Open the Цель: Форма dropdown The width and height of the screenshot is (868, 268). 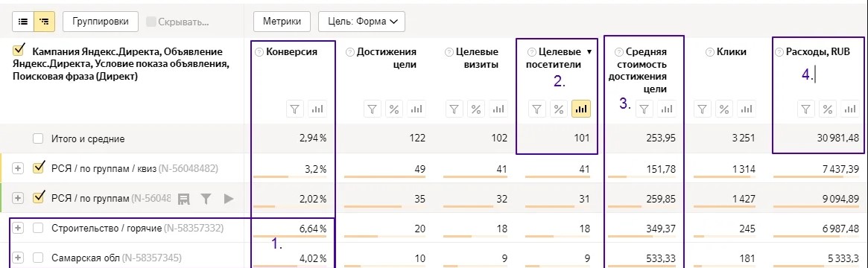361,22
